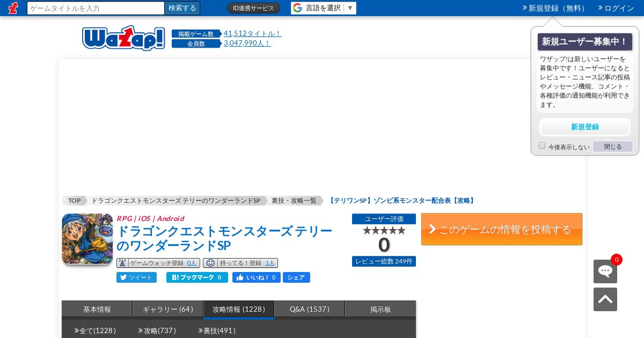Click 新規登録（無料） link in header
The width and height of the screenshot is (644, 338).
(x=555, y=8)
